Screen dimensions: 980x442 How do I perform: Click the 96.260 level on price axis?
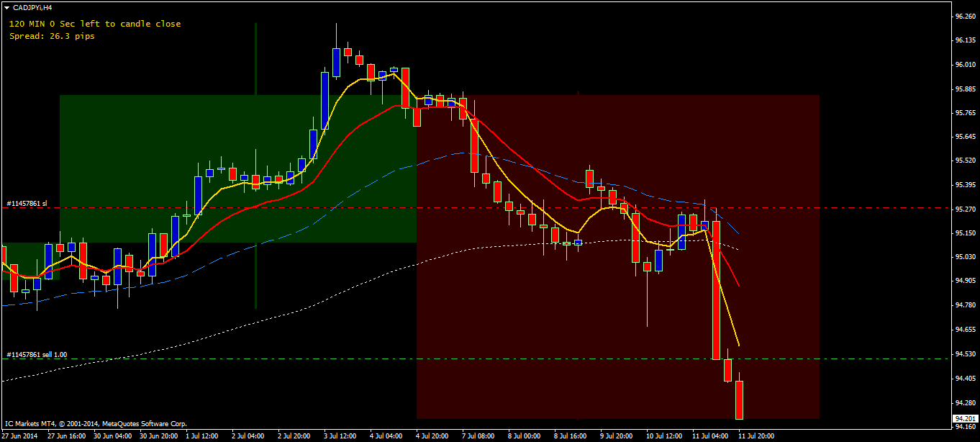pyautogui.click(x=964, y=16)
